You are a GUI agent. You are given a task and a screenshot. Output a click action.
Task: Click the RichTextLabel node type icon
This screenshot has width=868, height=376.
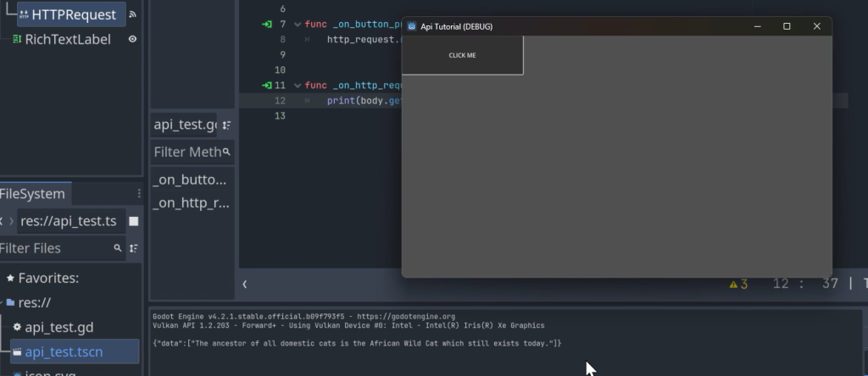coord(17,39)
